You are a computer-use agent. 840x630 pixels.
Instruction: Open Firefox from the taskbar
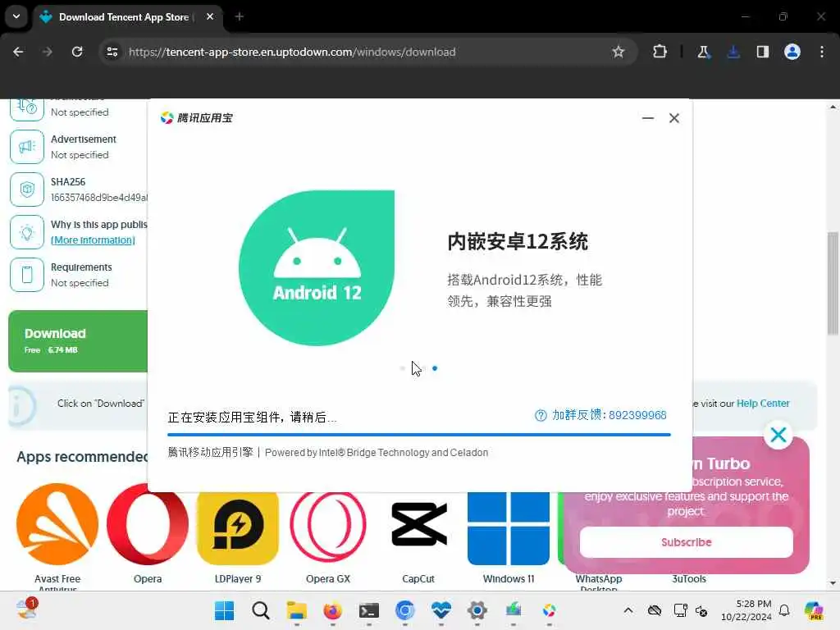(x=333, y=610)
